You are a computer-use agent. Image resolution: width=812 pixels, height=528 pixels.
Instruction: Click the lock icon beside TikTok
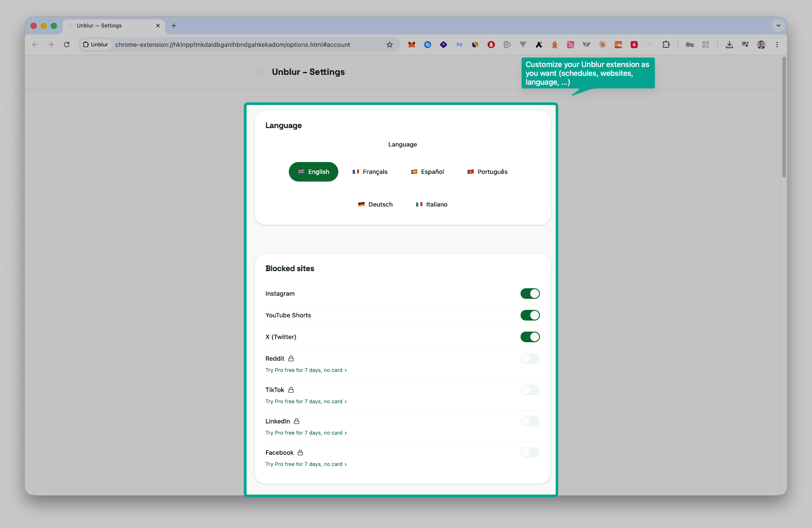pos(291,390)
